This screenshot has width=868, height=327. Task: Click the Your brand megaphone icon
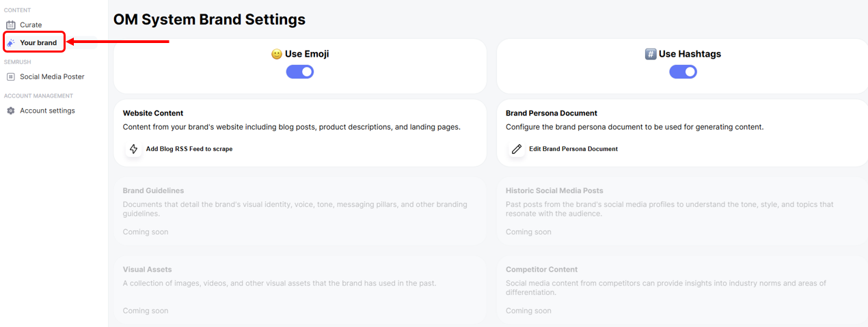tap(11, 43)
